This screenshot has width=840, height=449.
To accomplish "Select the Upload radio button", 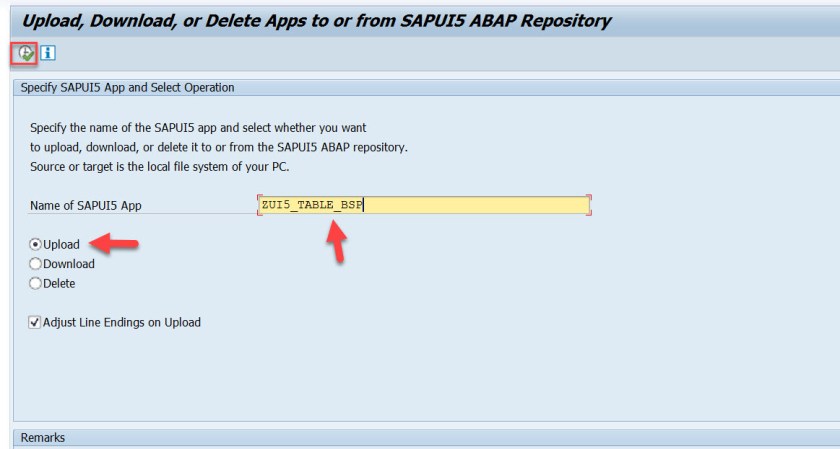I will 35,244.
